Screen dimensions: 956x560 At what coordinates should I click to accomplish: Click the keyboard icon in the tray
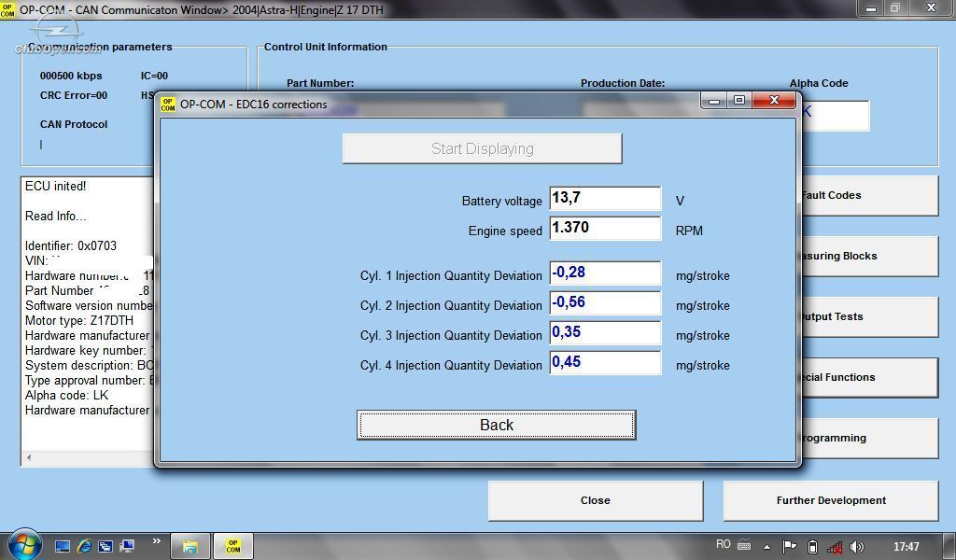(744, 546)
